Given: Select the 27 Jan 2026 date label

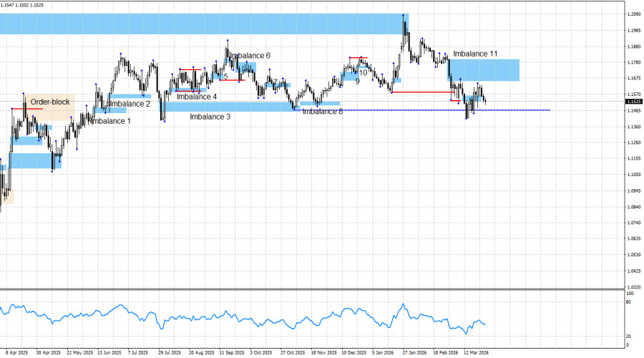Looking at the screenshot, I should [x=415, y=353].
